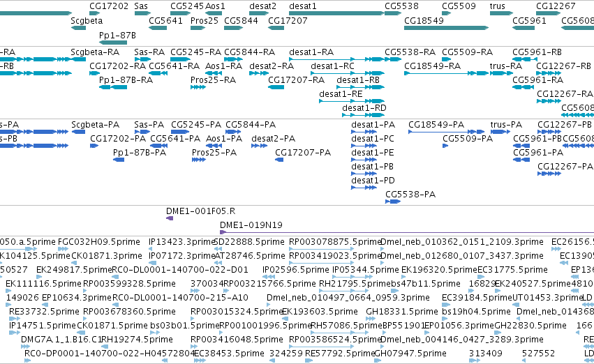Screen dimensions: 594x364
Task: Open the desat1-RA transcript label
Action: (311, 52)
